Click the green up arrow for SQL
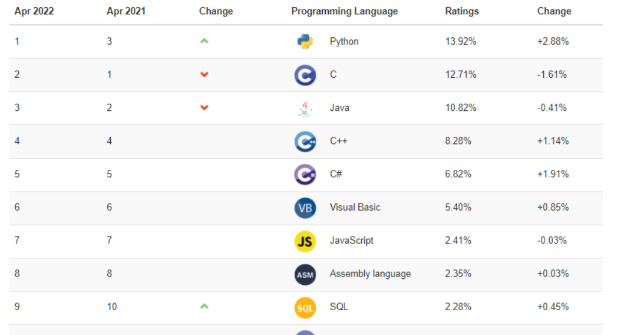The image size is (644, 335). pyautogui.click(x=204, y=307)
